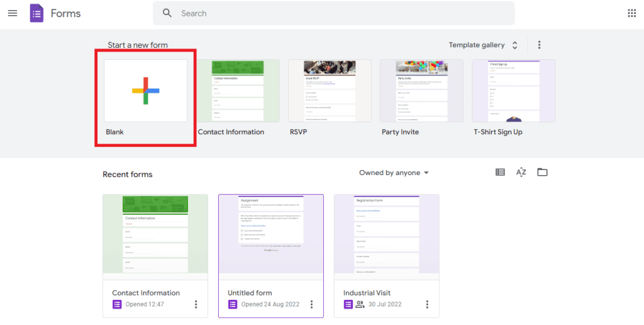The height and width of the screenshot is (325, 644).
Task: Click the Forms title text
Action: [x=65, y=13]
